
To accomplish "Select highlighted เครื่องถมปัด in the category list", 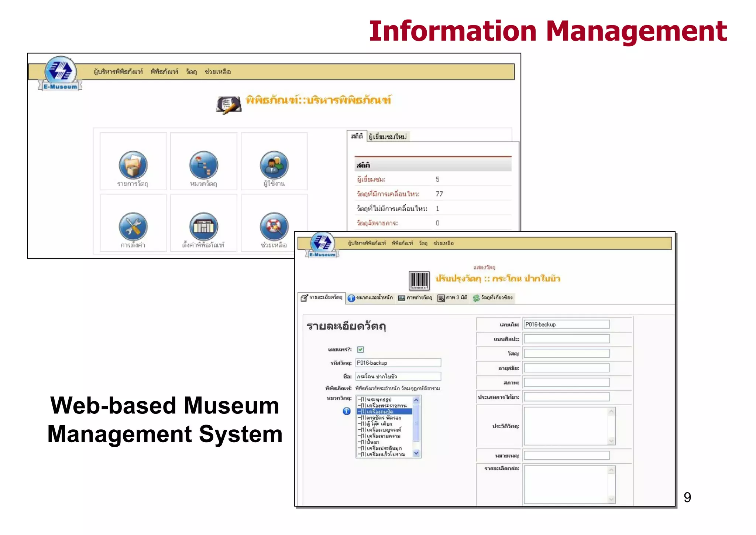I will 384,411.
